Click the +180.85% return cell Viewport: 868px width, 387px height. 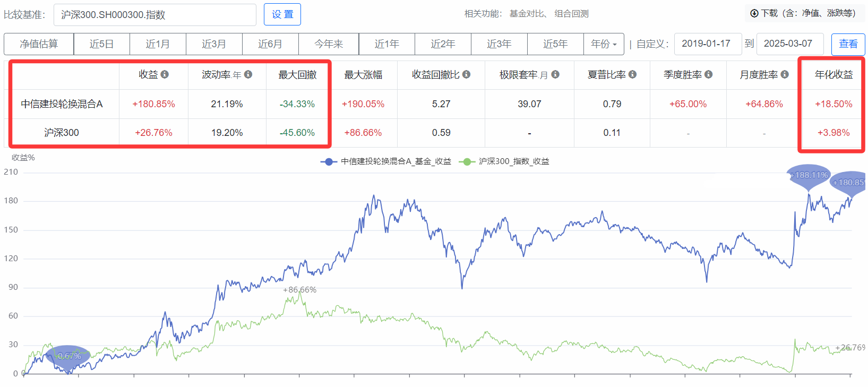click(153, 104)
